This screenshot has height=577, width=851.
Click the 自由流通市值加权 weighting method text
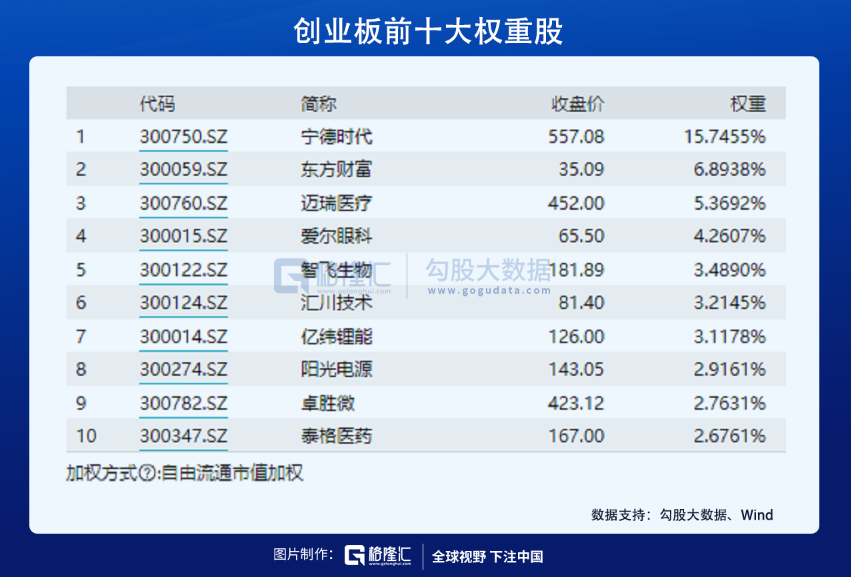[232, 473]
